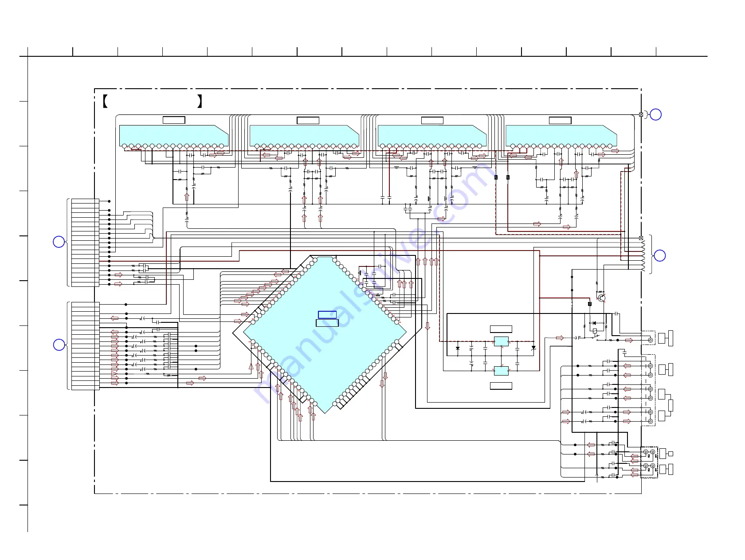This screenshot has height=560, width=745.
Task: Select the upper small light-blue regulator IC
Action: click(501, 341)
